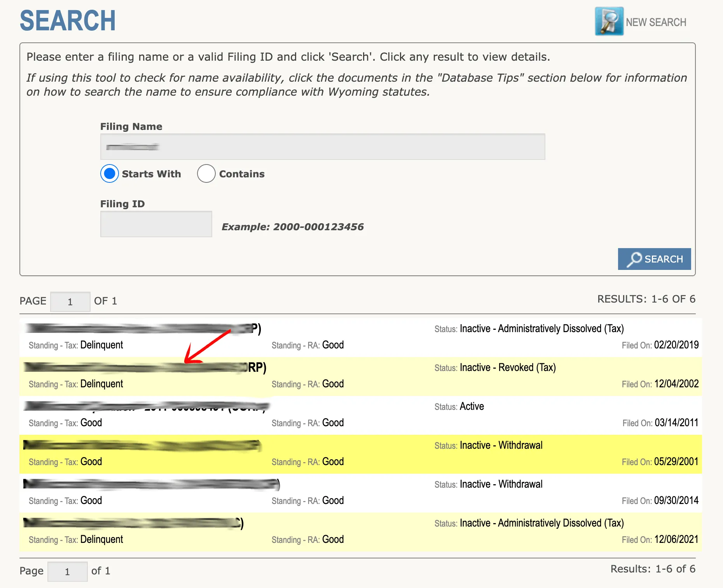Viewport: 723px width, 588px height.
Task: Select the Contains radio button
Action: 206,173
